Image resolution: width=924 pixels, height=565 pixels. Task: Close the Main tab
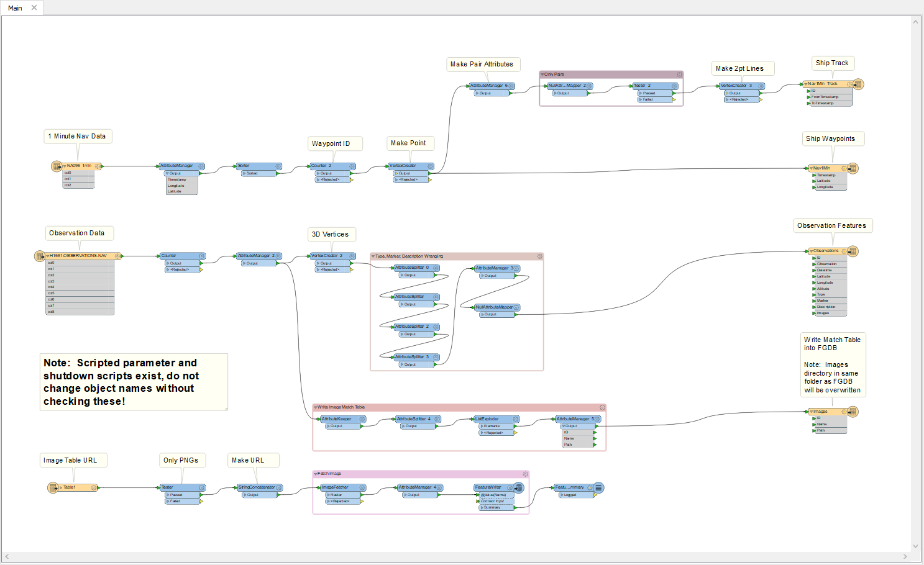(34, 7)
